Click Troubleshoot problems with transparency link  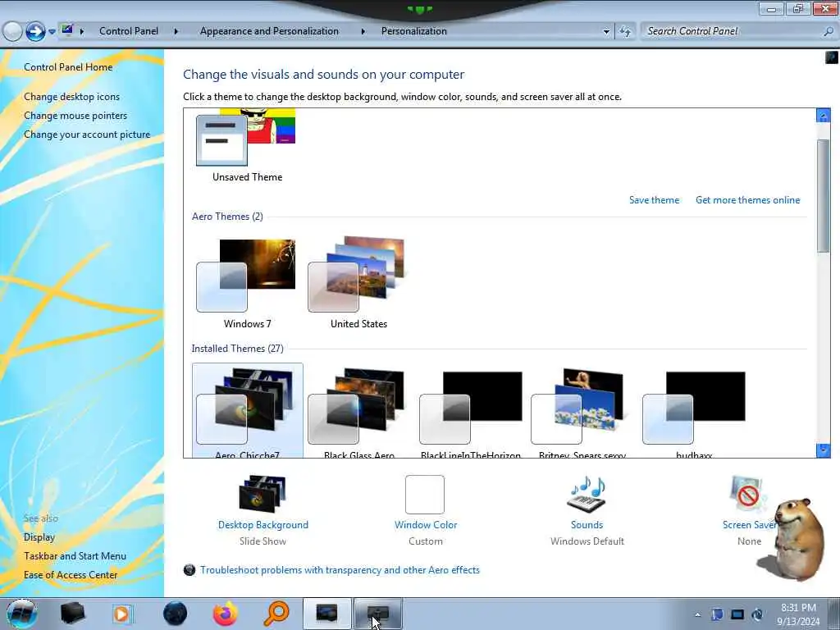coord(340,570)
